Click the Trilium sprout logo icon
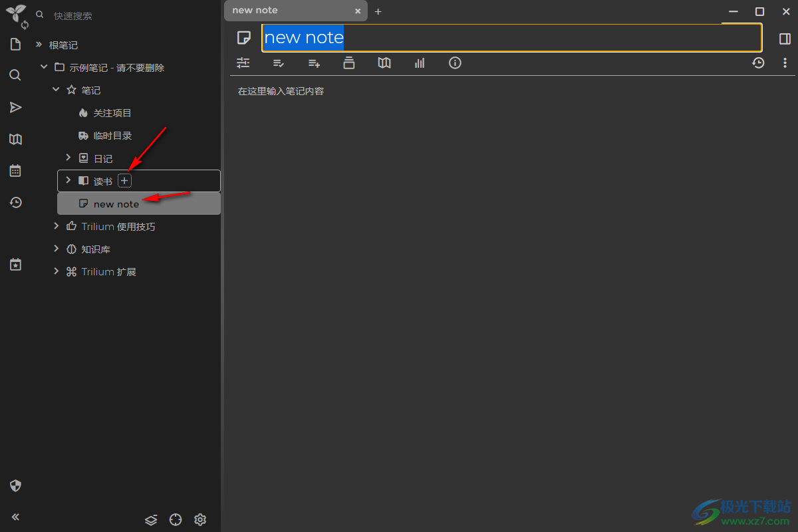The height and width of the screenshot is (532, 798). (15, 12)
